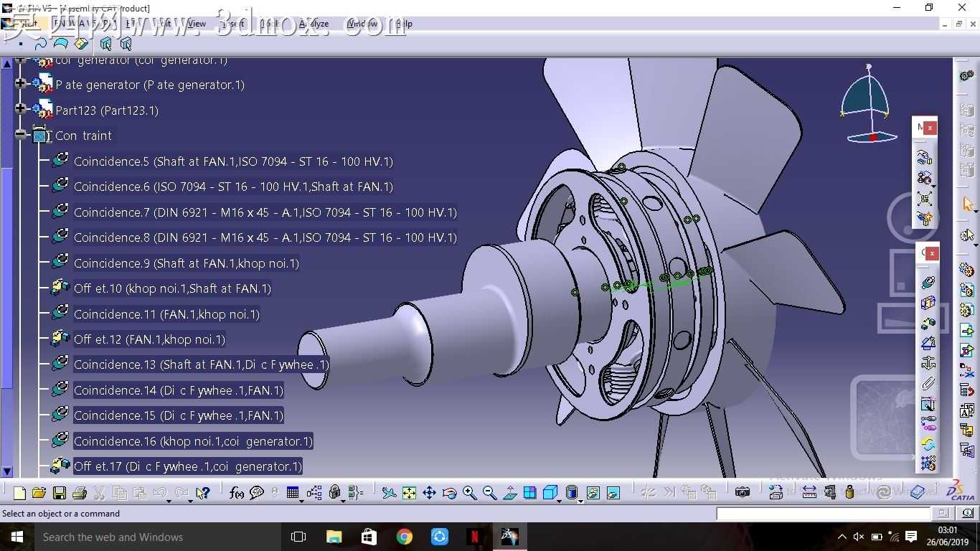Viewport: 980px width, 551px height.
Task: Click the Capture camera icon
Action: (743, 493)
